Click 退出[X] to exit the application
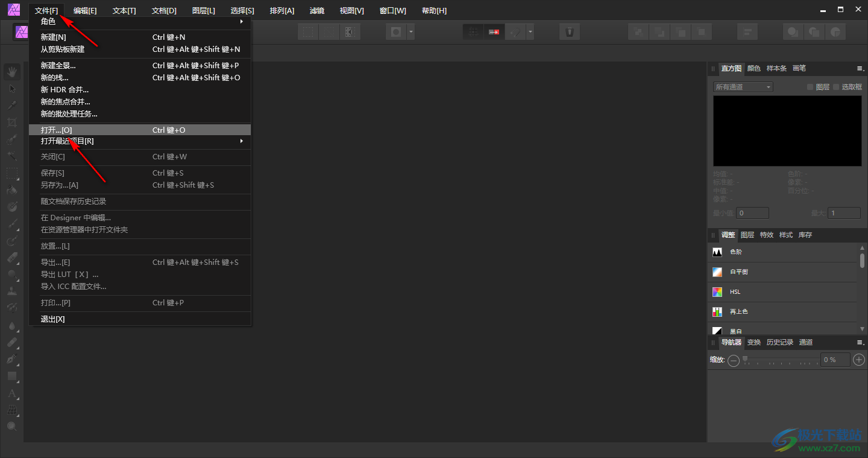 point(52,319)
